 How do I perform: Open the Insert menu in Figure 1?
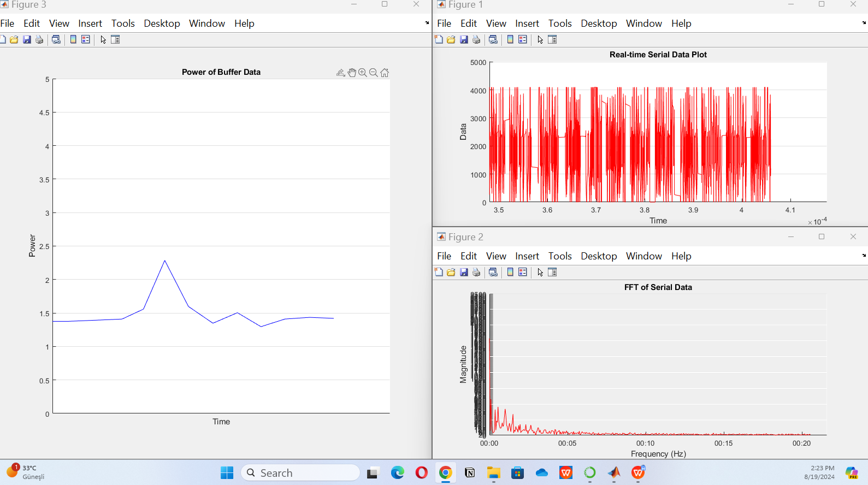click(527, 23)
